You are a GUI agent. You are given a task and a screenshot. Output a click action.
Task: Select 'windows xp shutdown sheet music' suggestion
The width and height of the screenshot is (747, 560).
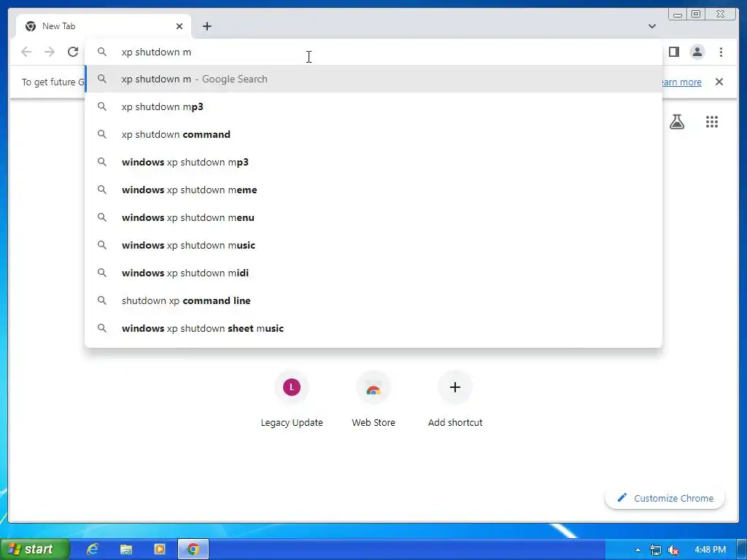(373, 328)
